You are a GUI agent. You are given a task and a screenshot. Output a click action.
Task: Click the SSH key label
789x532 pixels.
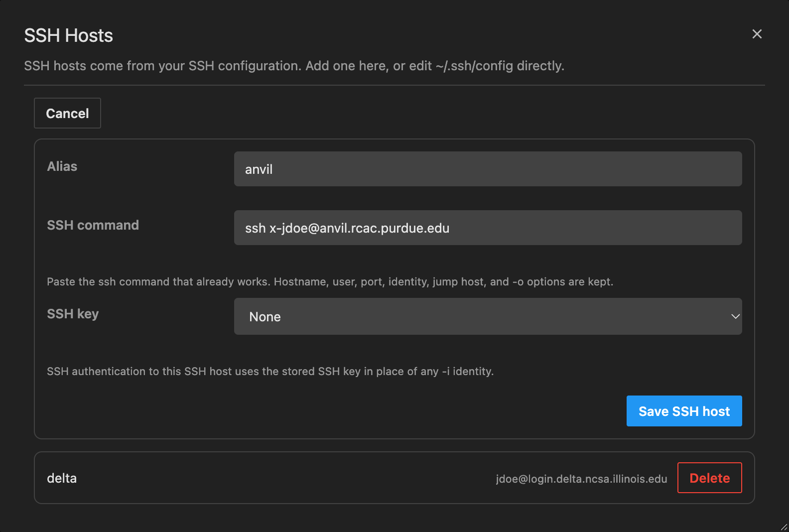[x=73, y=314]
